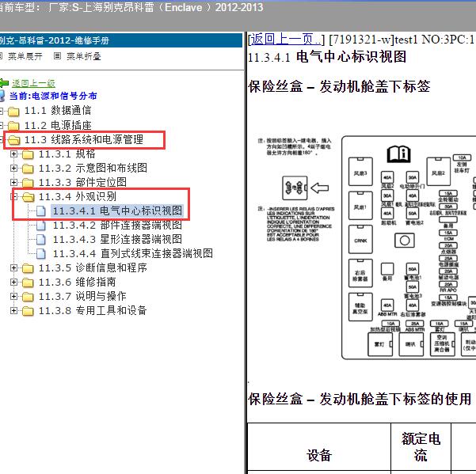Click the green back arrow icon
476x474 pixels.
point(4,83)
